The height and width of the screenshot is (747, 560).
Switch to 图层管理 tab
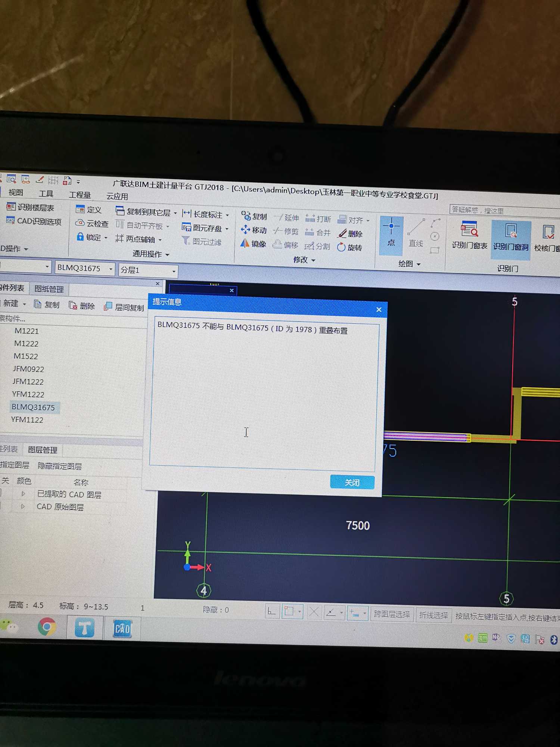pos(43,450)
